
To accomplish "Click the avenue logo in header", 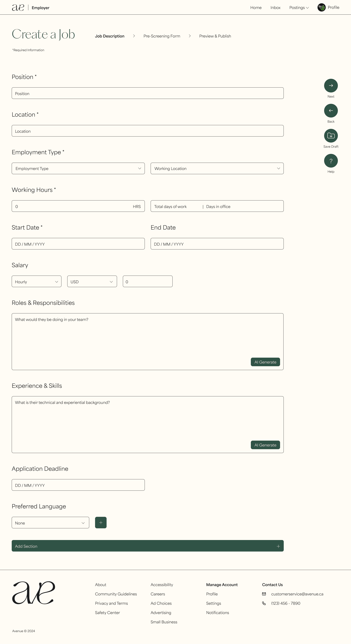I will click(18, 7).
